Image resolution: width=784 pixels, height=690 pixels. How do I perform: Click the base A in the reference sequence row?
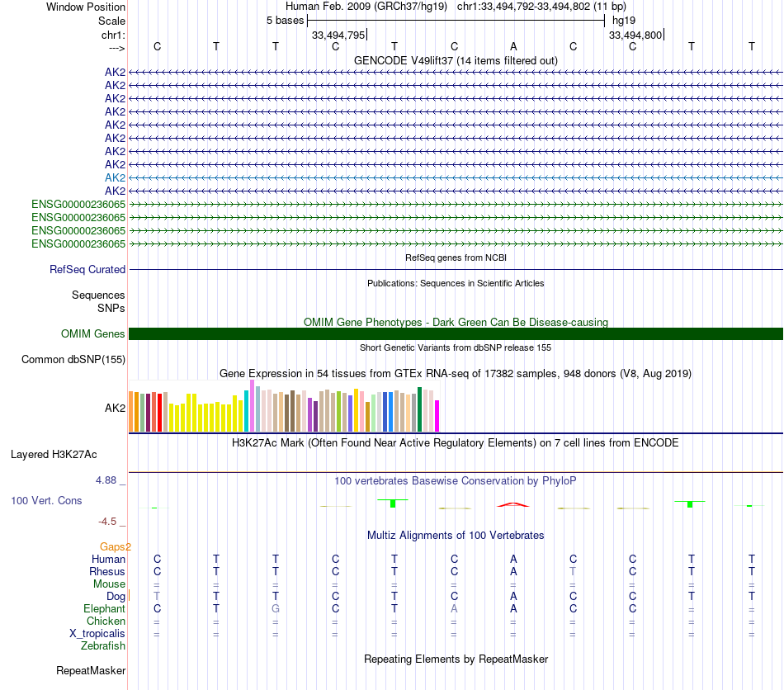[513, 46]
